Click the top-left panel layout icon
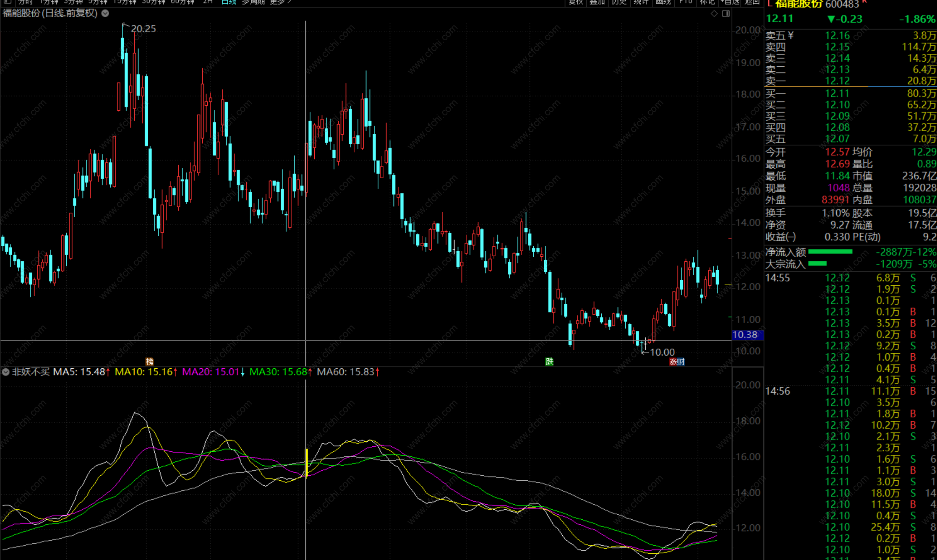Image resolution: width=937 pixels, height=560 pixels. (7, 2)
